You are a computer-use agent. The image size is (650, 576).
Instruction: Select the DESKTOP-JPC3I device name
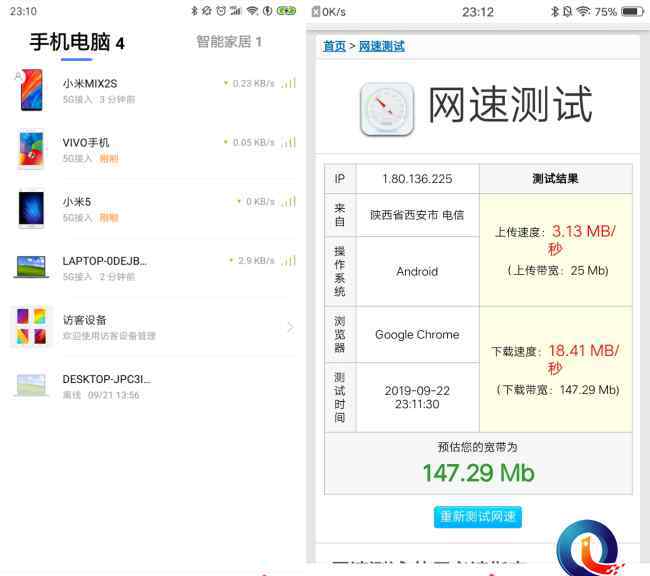[107, 379]
